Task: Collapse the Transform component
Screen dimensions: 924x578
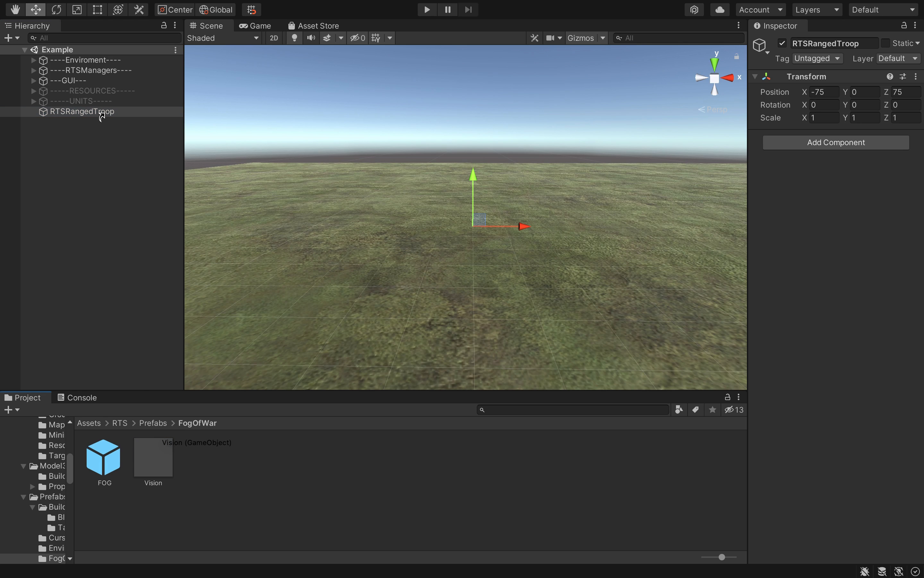Action: (755, 76)
